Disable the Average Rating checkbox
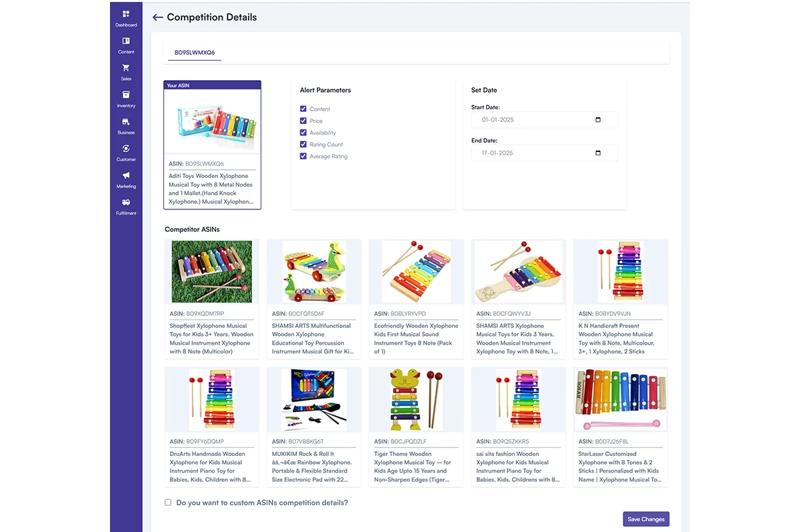 click(303, 156)
